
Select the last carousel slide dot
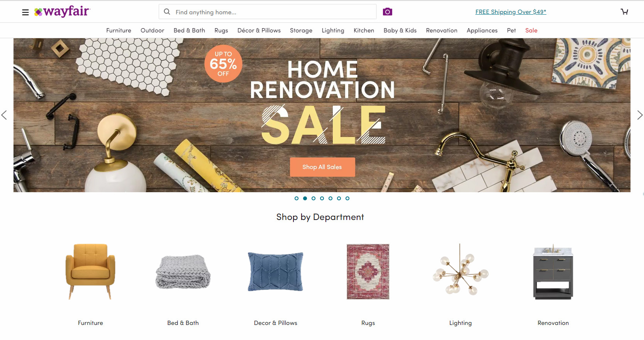(347, 198)
